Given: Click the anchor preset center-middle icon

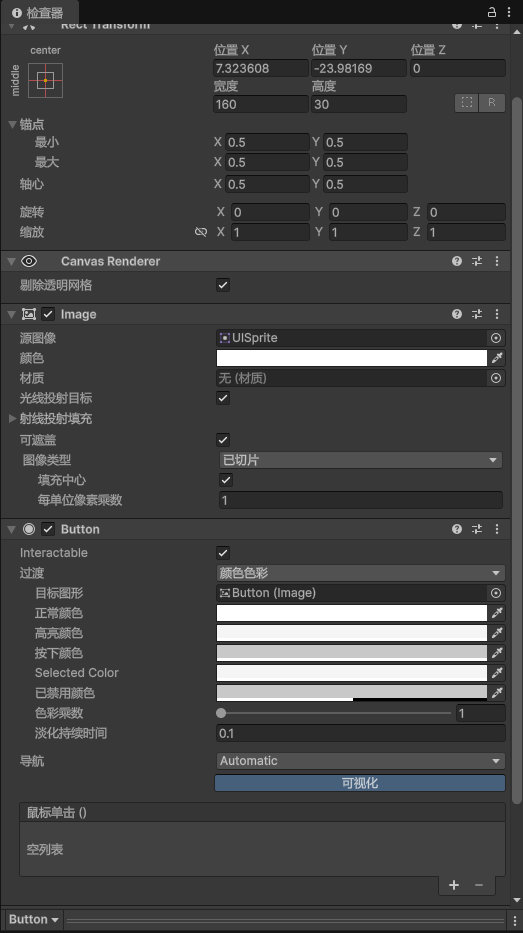Looking at the screenshot, I should pos(45,80).
